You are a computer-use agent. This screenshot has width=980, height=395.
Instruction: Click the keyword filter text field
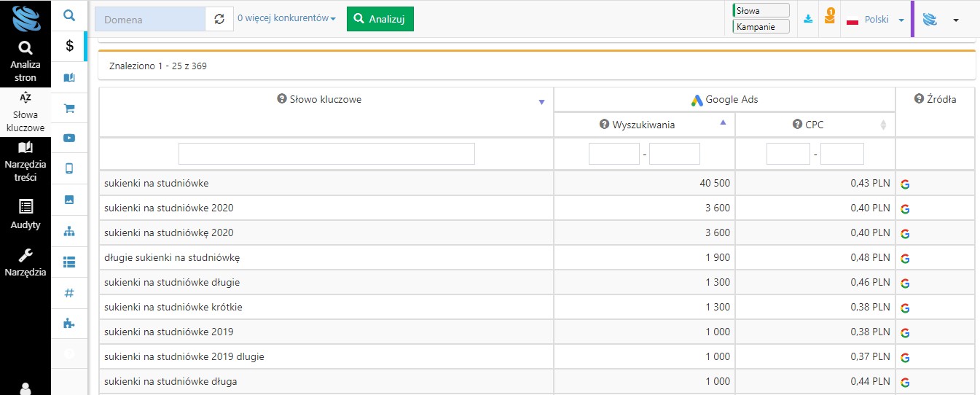[x=326, y=154]
